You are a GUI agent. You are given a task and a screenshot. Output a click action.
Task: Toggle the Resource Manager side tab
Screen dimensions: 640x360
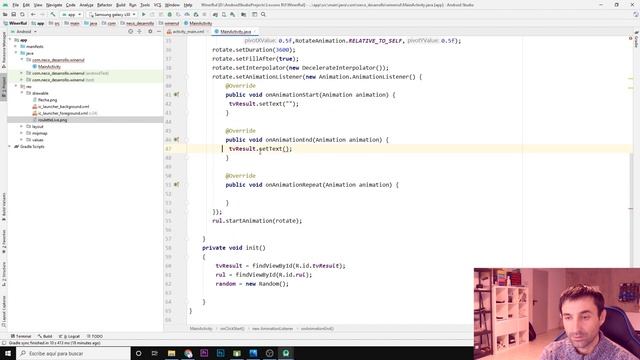tap(4, 49)
